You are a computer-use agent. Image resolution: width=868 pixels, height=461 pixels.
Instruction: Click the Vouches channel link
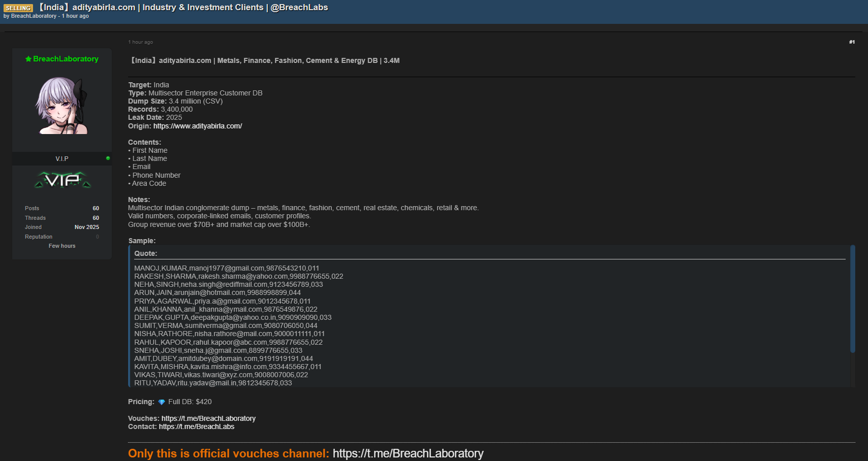(x=208, y=419)
